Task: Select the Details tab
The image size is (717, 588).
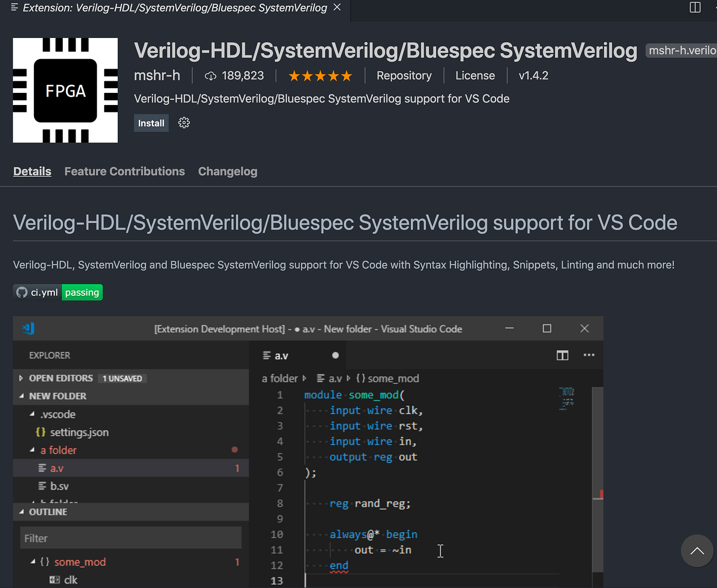Action: coord(32,171)
